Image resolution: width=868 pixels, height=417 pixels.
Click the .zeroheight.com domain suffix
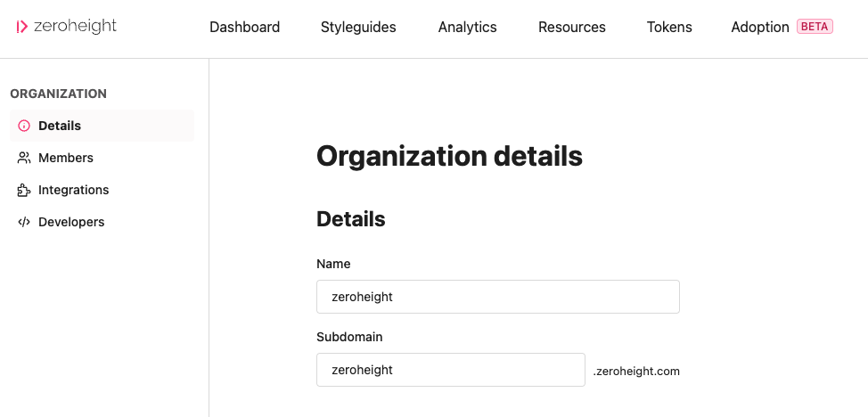coord(636,371)
